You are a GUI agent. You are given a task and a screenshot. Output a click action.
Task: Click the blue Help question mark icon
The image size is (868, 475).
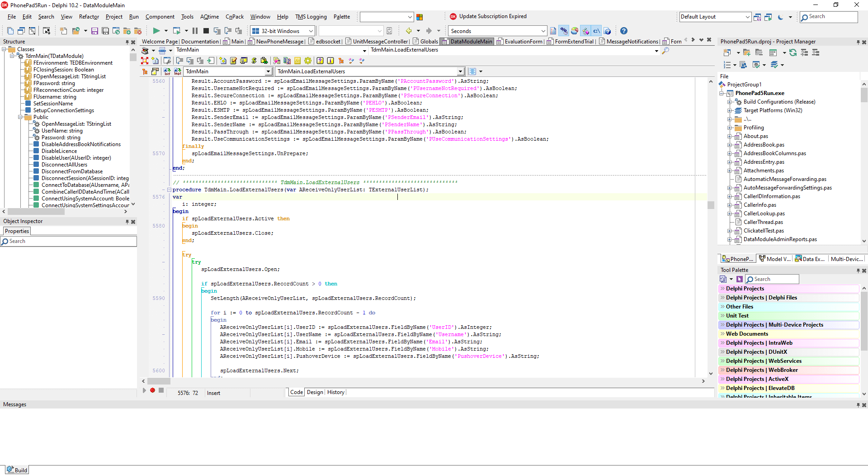(x=624, y=31)
